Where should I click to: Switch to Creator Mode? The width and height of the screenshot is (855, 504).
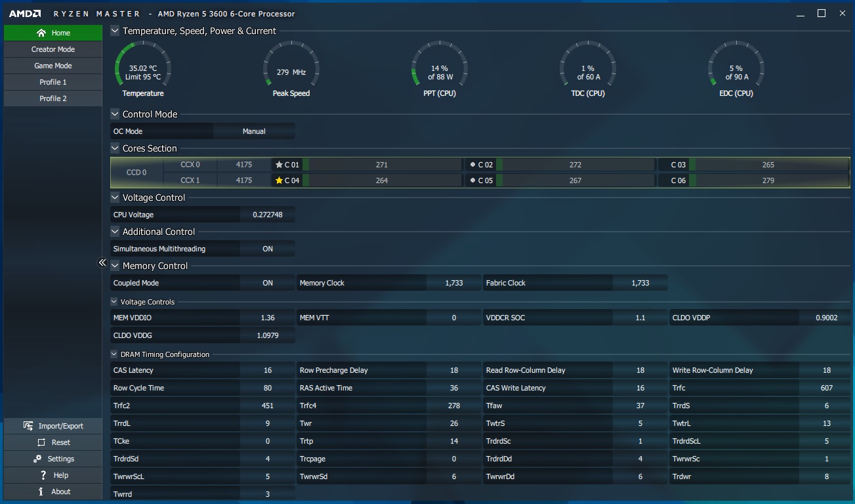(x=53, y=49)
